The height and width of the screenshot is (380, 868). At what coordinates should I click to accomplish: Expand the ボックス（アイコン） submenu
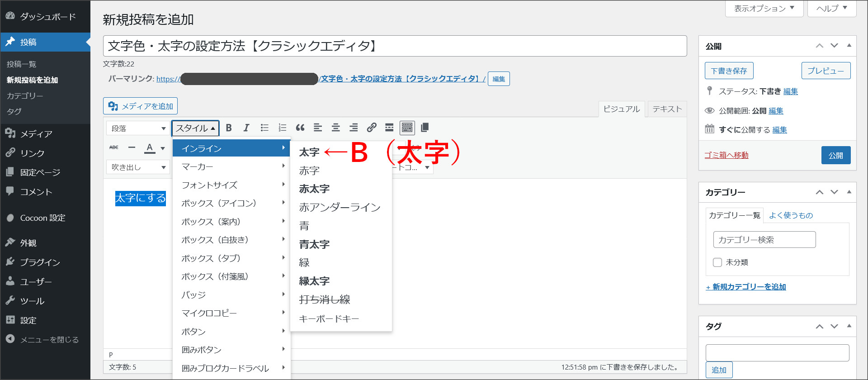[x=231, y=203]
